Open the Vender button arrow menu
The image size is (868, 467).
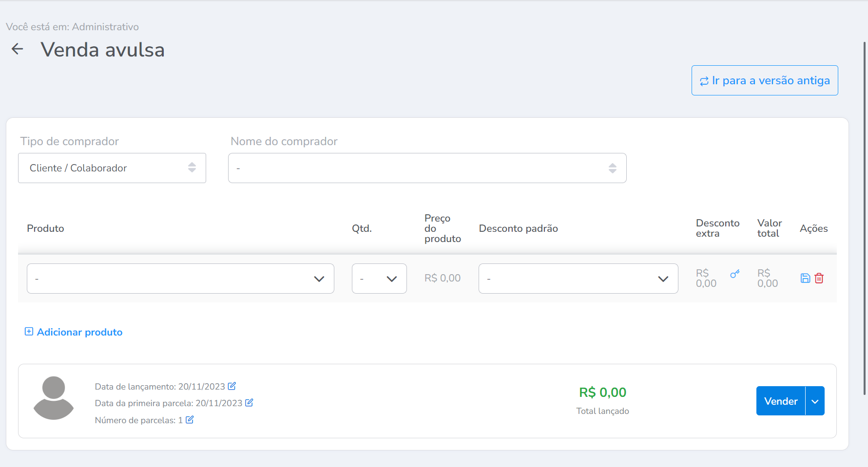point(815,401)
